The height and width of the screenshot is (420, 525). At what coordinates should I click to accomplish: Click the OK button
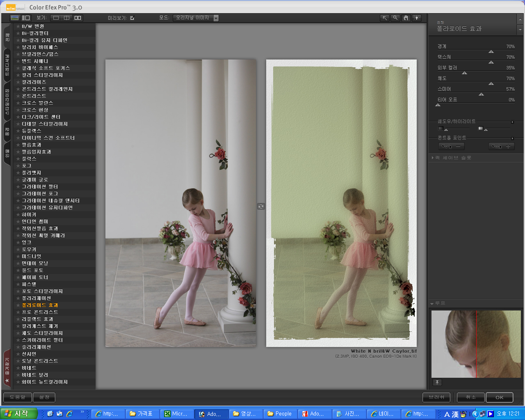499,397
